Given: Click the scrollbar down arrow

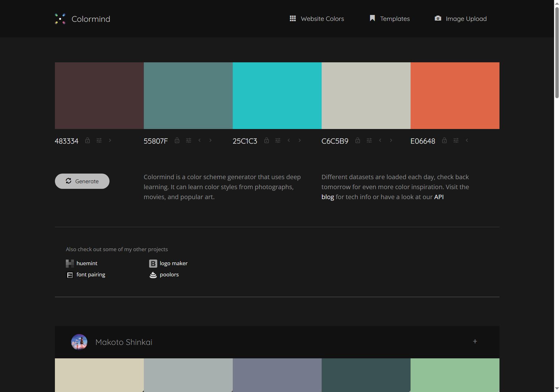Looking at the screenshot, I should [x=557, y=389].
